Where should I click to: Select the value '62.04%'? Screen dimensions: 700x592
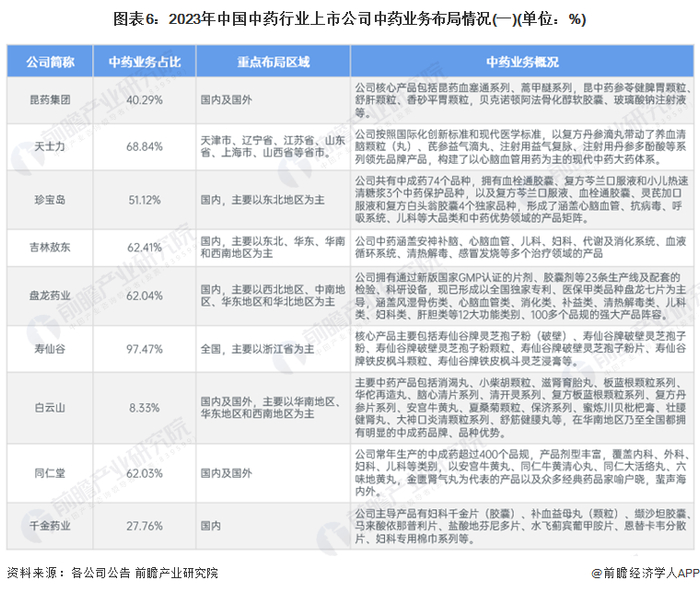(x=144, y=296)
